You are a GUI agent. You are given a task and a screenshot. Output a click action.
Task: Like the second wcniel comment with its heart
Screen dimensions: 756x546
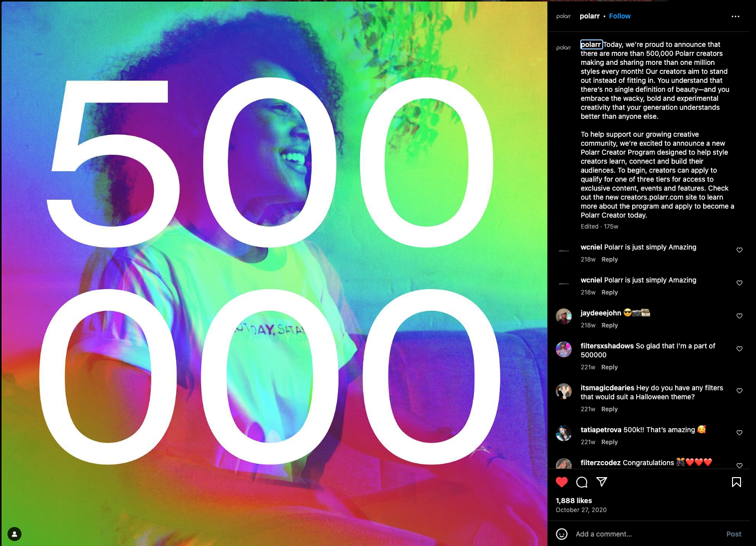coord(740,283)
